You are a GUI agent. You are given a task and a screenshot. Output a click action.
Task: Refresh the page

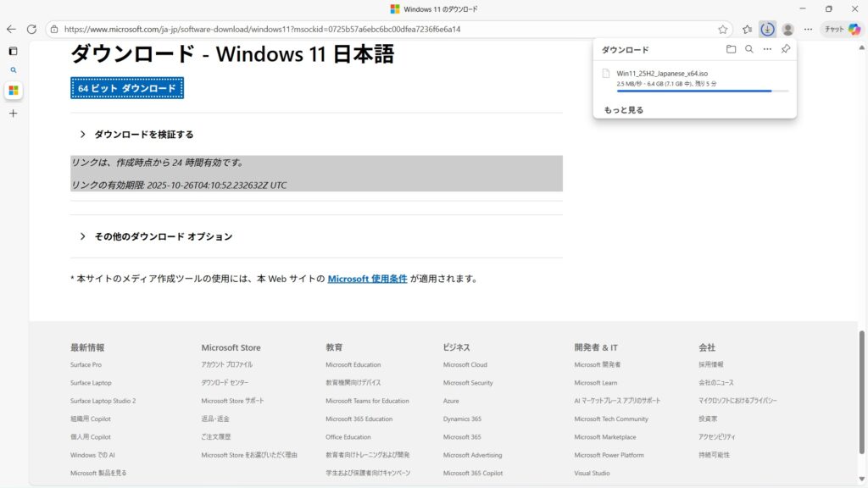click(31, 29)
